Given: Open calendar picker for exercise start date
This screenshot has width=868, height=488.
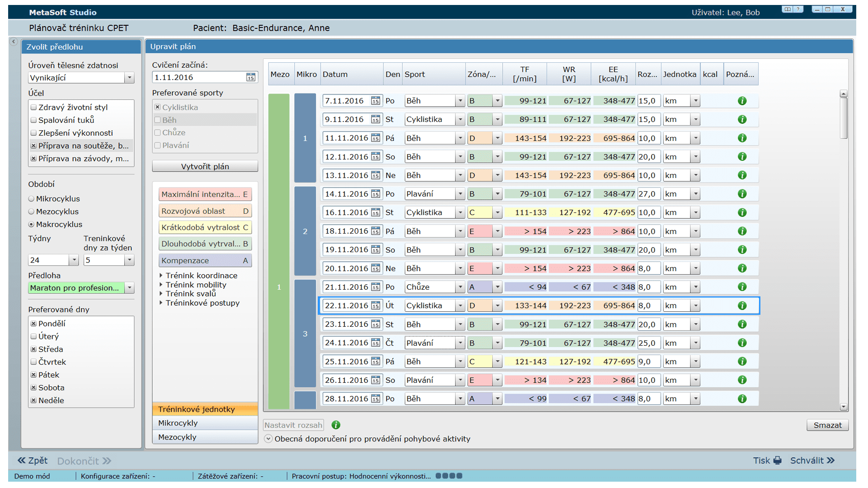Looking at the screenshot, I should pyautogui.click(x=250, y=77).
